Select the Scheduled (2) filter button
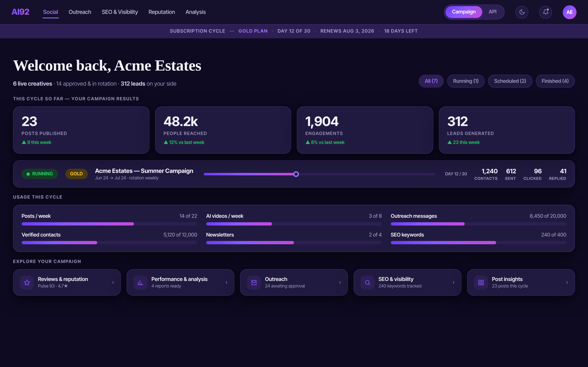The height and width of the screenshot is (367, 588). pyautogui.click(x=510, y=81)
